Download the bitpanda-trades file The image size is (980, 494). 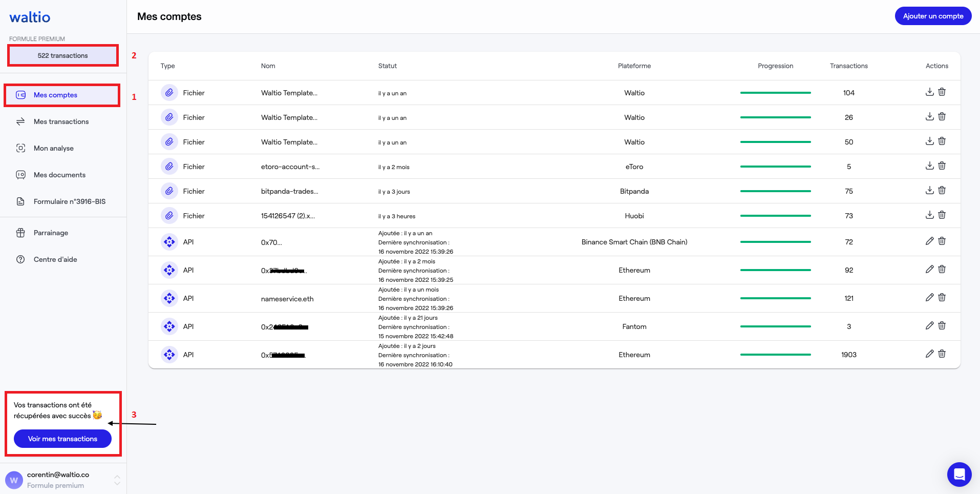[x=930, y=190]
